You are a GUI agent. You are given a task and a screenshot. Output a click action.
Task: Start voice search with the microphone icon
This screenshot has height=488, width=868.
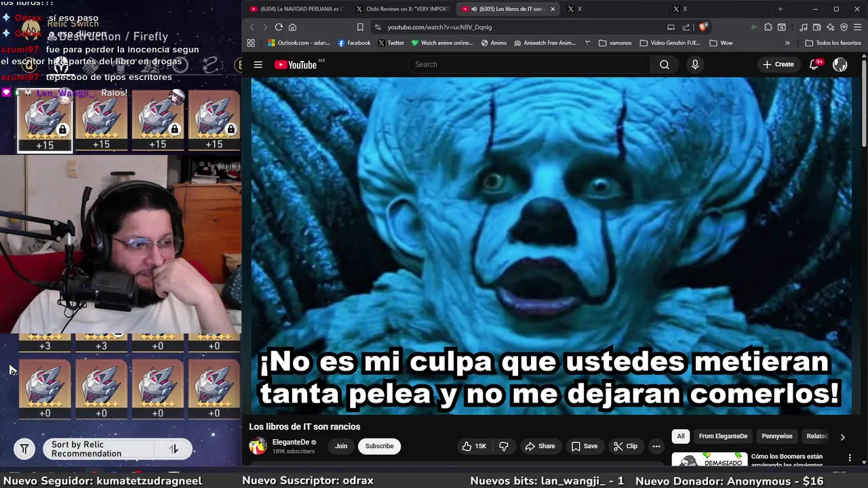coord(695,64)
